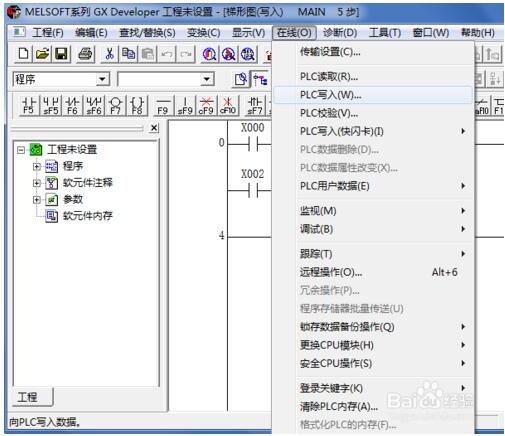505x436 pixels.
Task: Click the first magnifier search icon
Action: tap(209, 54)
